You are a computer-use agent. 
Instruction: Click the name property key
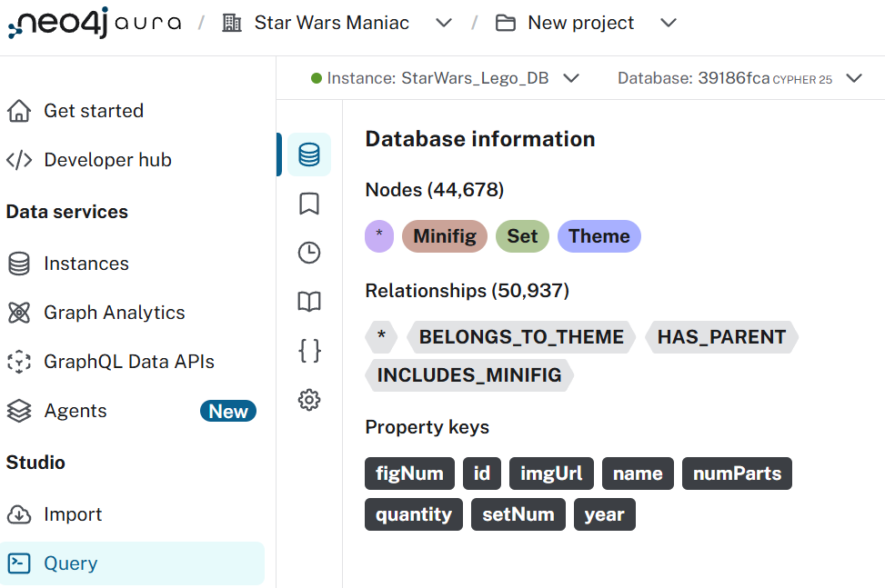(x=638, y=473)
